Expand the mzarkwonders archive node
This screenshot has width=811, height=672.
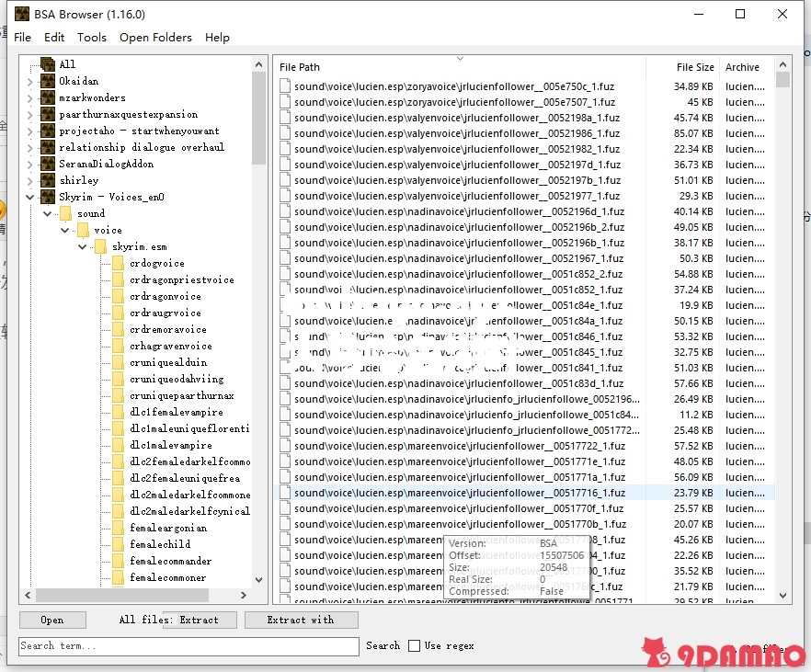30,97
